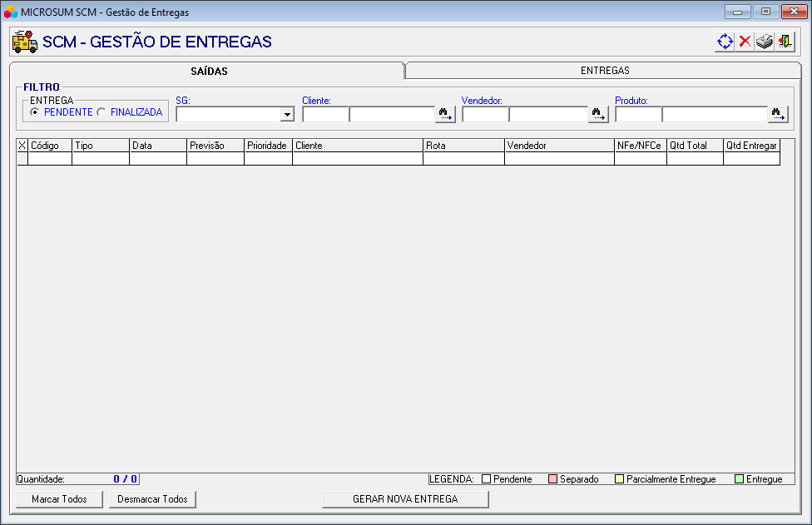Click the Qtd Entregar column header

[x=752, y=146]
